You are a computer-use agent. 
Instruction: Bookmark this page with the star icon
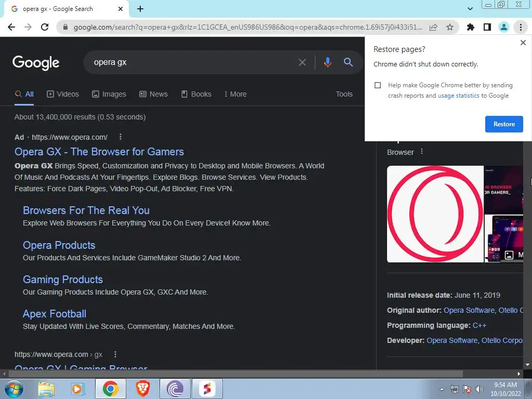pos(450,27)
